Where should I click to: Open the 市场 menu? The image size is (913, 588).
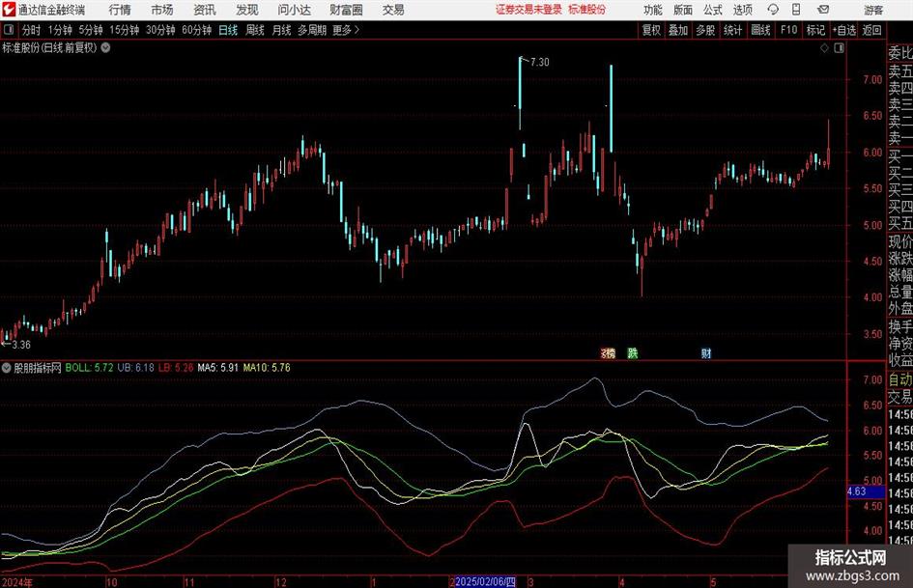click(162, 10)
